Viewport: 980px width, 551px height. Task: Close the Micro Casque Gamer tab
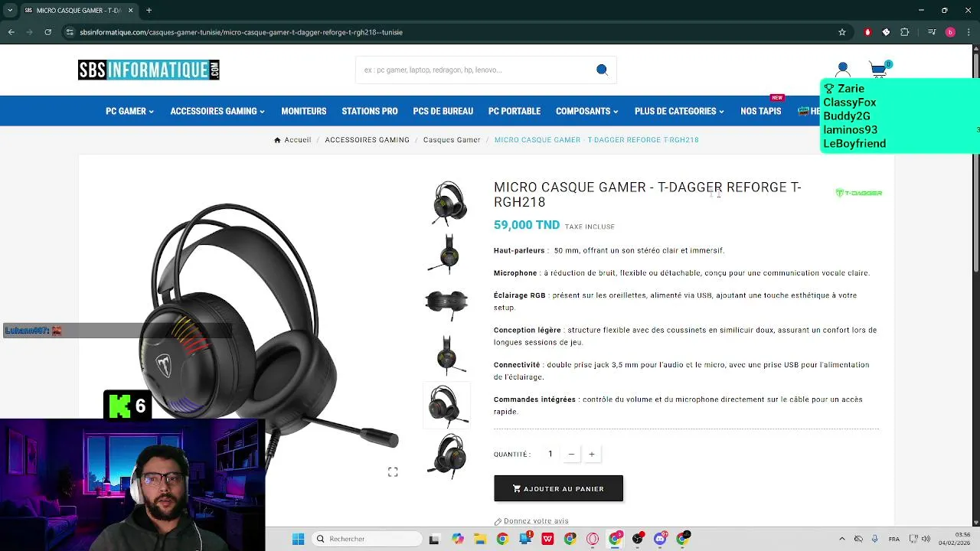[130, 10]
